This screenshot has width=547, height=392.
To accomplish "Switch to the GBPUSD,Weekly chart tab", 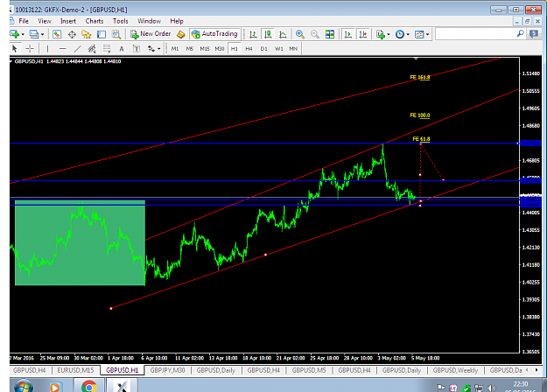I will click(455, 370).
